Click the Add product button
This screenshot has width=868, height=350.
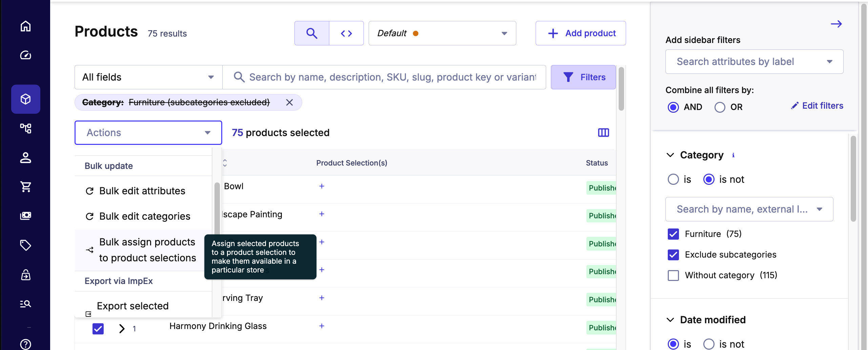(580, 33)
